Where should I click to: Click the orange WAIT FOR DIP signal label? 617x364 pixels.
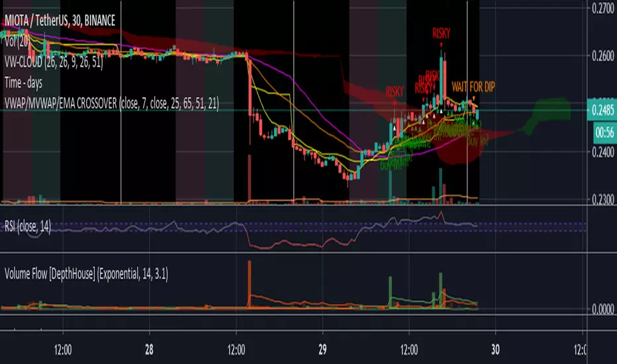[x=473, y=87]
